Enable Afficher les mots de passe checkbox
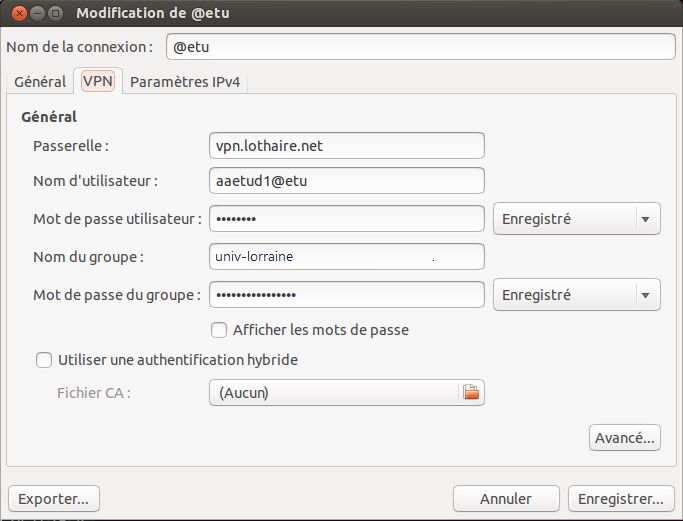Screen dimensions: 683x521 coord(219,330)
